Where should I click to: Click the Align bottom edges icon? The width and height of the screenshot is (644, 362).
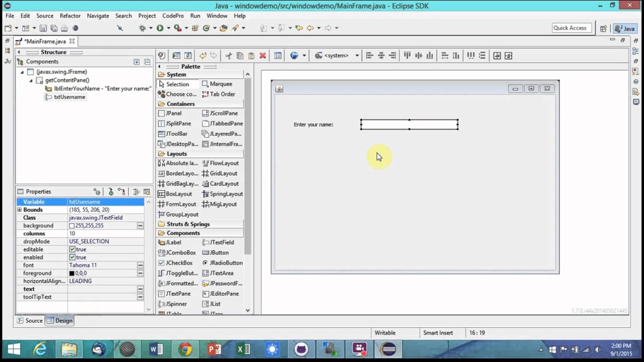(x=430, y=56)
